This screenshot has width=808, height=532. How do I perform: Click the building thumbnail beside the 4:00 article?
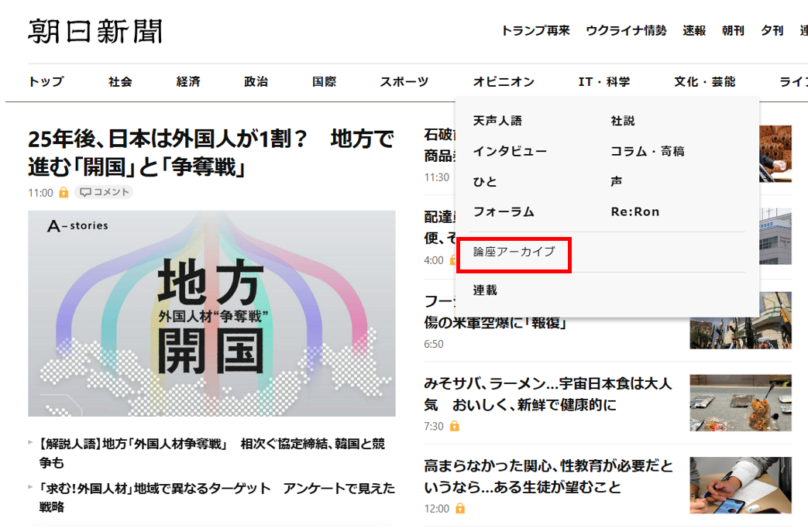pos(775,236)
